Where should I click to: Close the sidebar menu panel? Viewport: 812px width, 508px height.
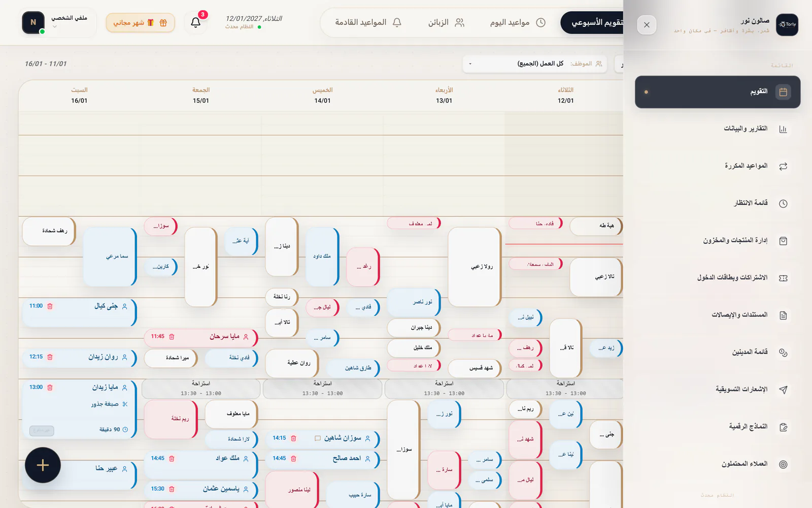[647, 25]
